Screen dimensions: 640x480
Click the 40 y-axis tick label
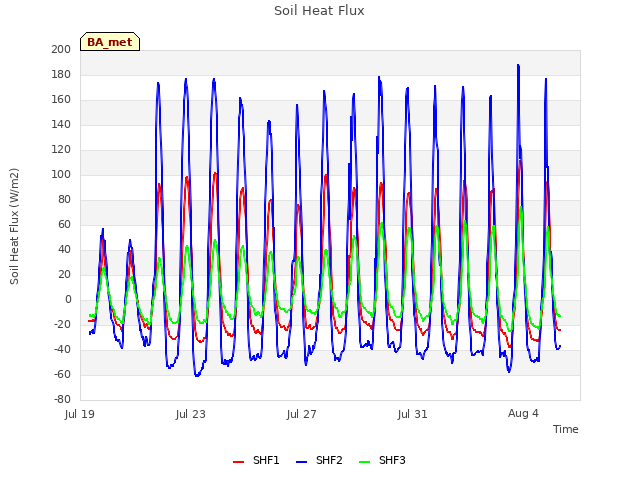(x=64, y=249)
